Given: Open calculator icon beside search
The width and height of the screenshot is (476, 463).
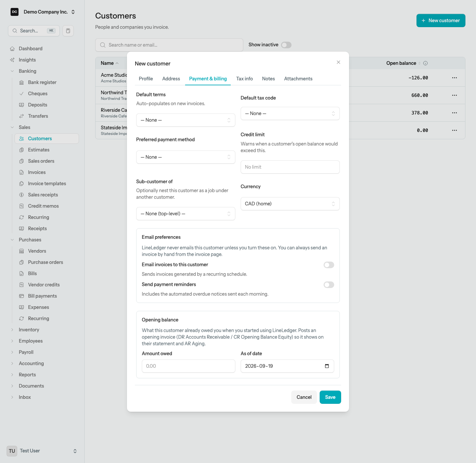Looking at the screenshot, I should (68, 31).
